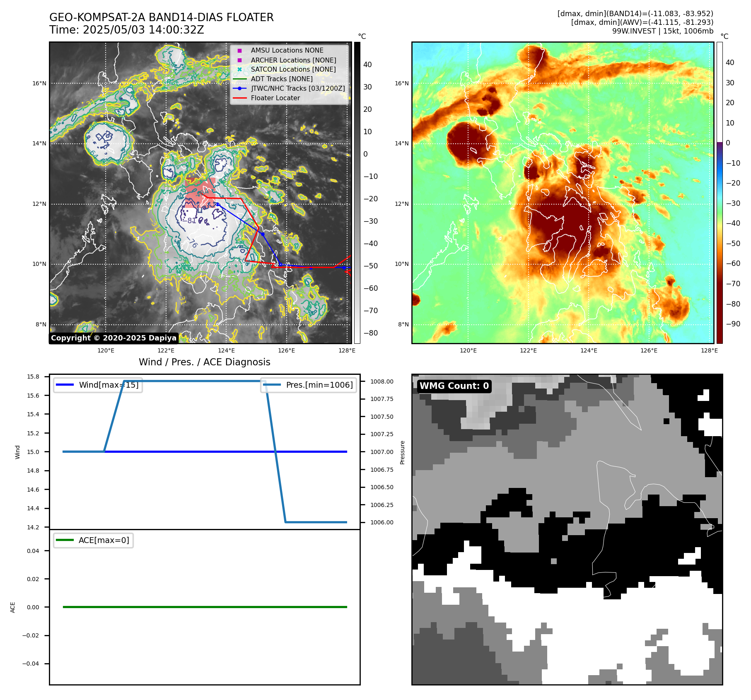Viewport: 751px width, 700px height.
Task: Click the Pres.[min=1006] legend entry
Action: tap(309, 385)
